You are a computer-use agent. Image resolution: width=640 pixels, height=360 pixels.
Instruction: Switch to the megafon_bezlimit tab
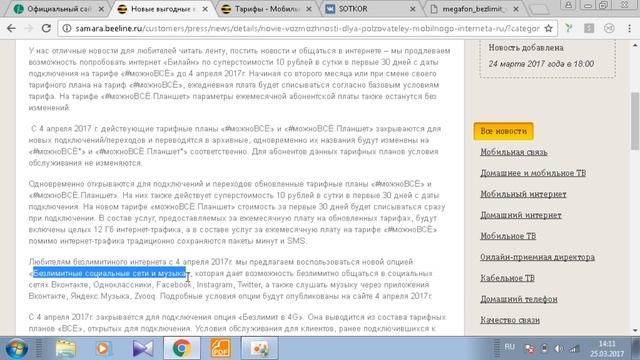click(x=473, y=9)
